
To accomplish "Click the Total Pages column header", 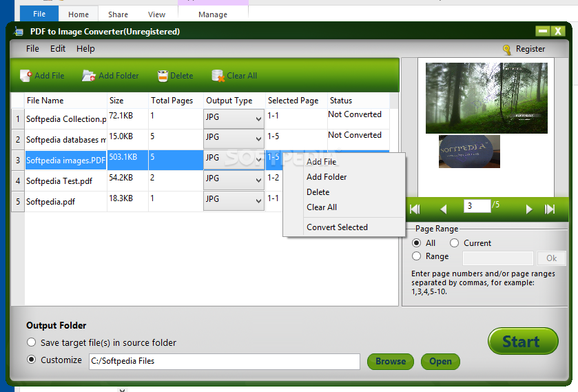I will (x=176, y=101).
